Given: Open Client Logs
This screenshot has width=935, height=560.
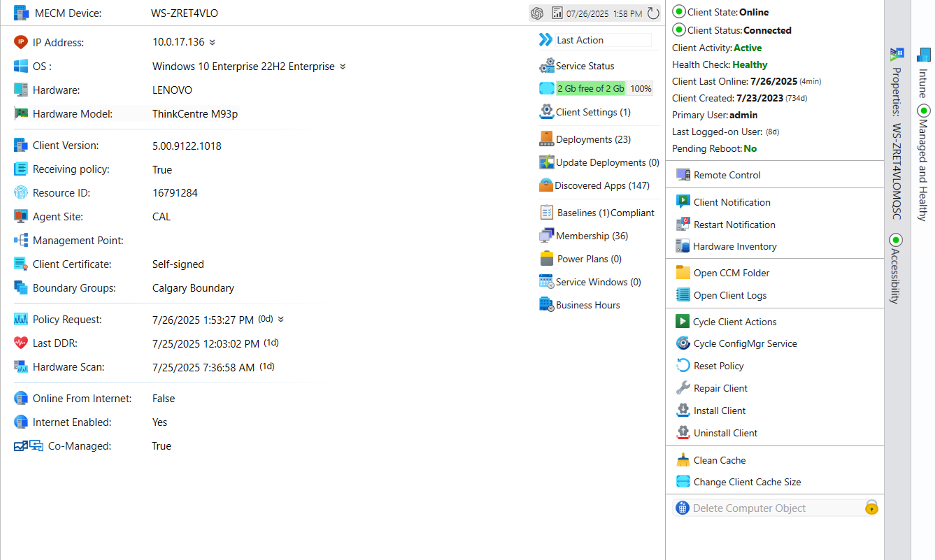Looking at the screenshot, I should pyautogui.click(x=730, y=295).
